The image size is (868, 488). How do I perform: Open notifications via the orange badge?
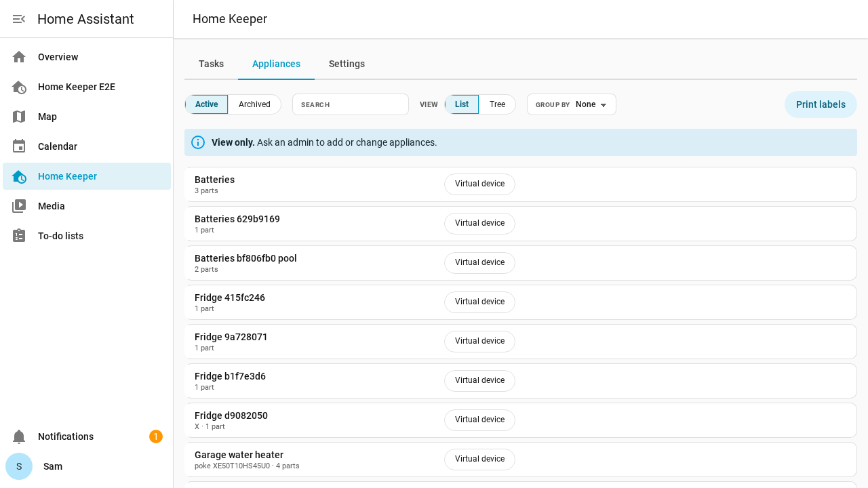click(x=156, y=436)
